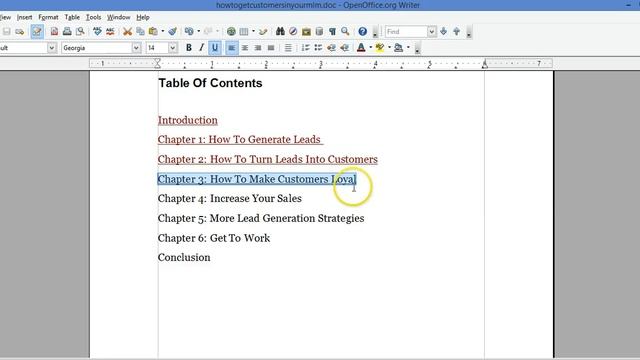Copy the selection to clipboard
This screenshot has width=640, height=360.
click(x=140, y=31)
